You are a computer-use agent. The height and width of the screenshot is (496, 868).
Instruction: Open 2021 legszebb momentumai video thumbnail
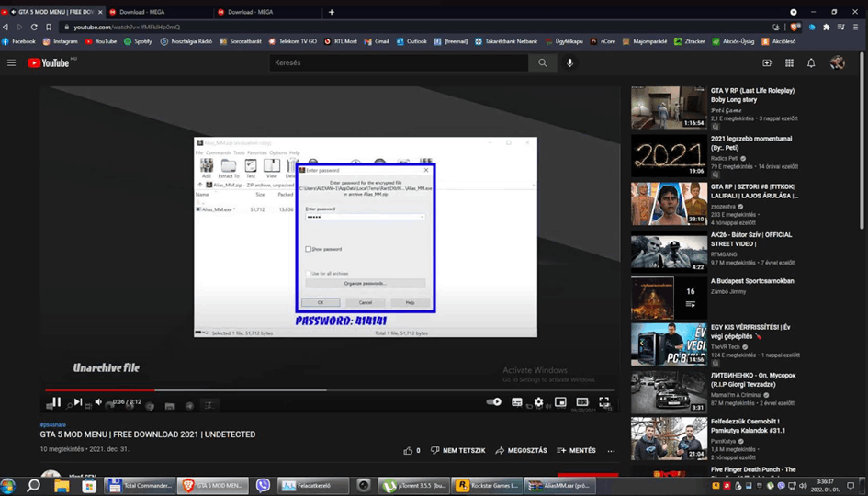[669, 155]
